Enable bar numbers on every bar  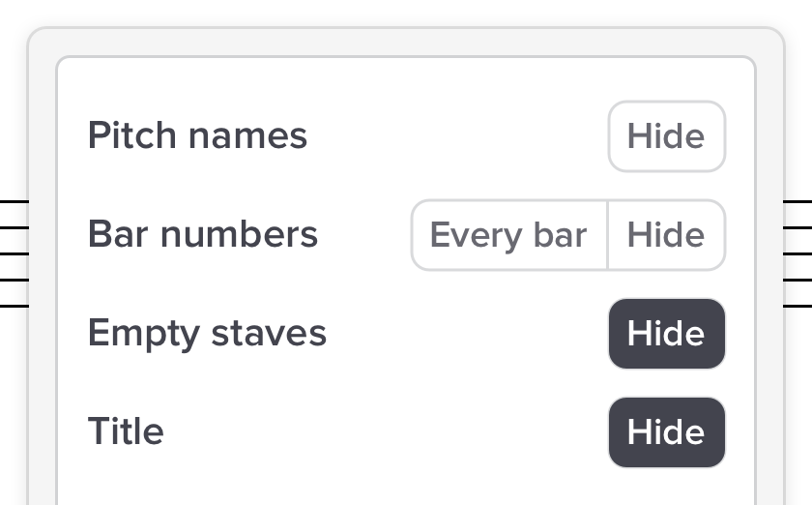coord(508,235)
